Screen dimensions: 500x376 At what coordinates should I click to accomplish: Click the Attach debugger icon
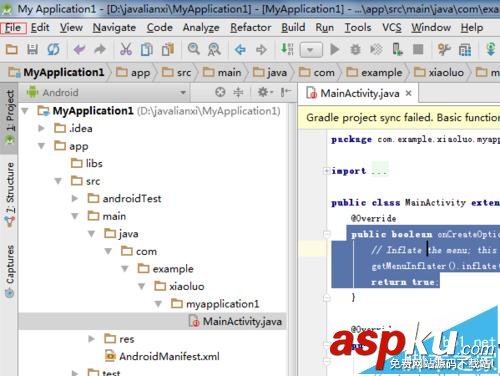pyautogui.click(x=397, y=50)
